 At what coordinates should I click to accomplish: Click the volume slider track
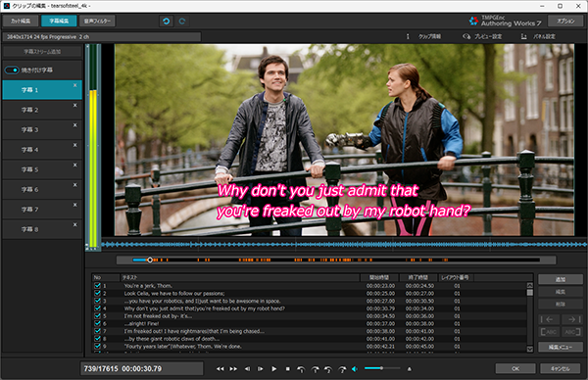382,369
